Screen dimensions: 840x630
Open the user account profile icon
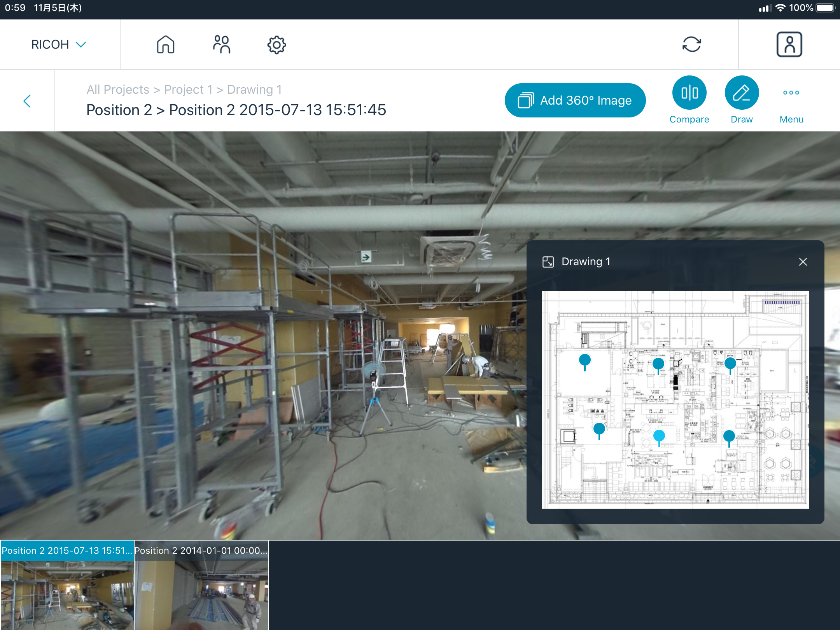coord(789,44)
